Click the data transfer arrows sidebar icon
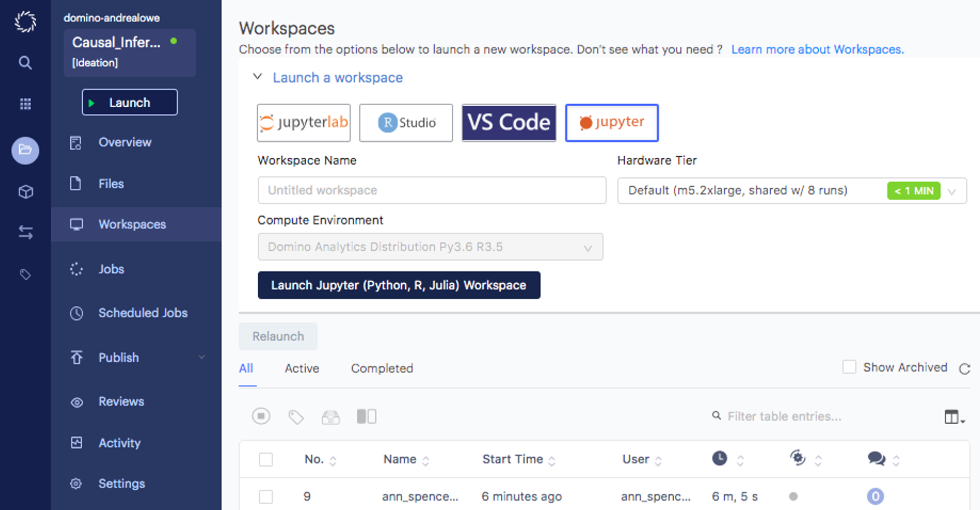The width and height of the screenshot is (980, 510). pyautogui.click(x=24, y=232)
